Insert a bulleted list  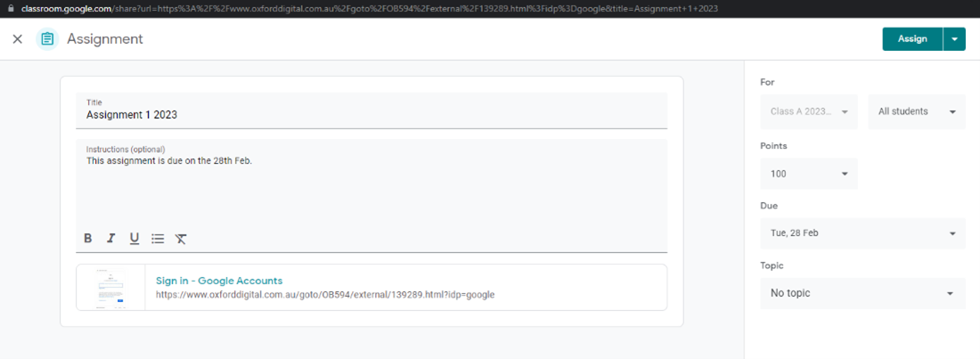pyautogui.click(x=158, y=238)
